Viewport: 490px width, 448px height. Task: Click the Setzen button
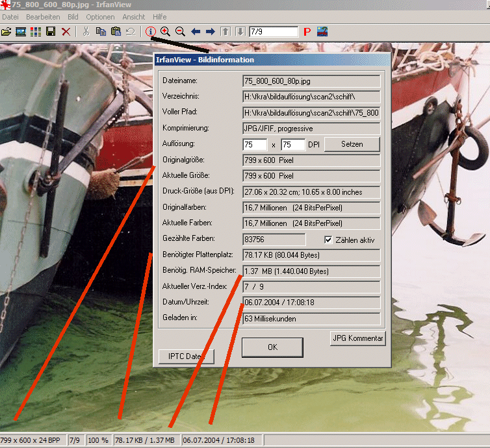(352, 144)
